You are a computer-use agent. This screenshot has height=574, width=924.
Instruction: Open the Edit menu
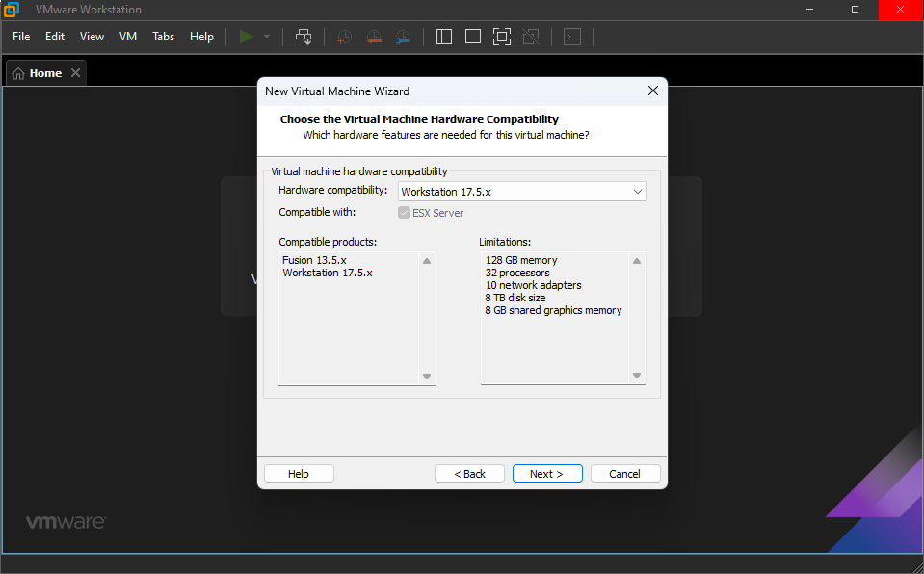(55, 37)
